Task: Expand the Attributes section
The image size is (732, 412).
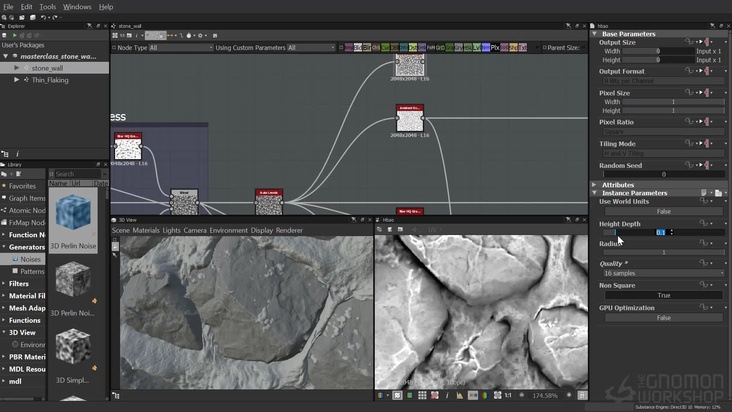Action: (595, 185)
